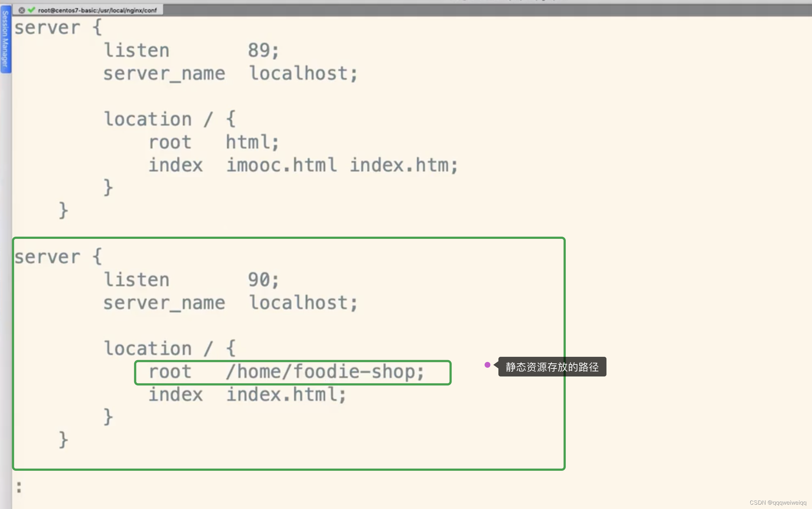Click the vim colon command prompt

[x=19, y=487]
